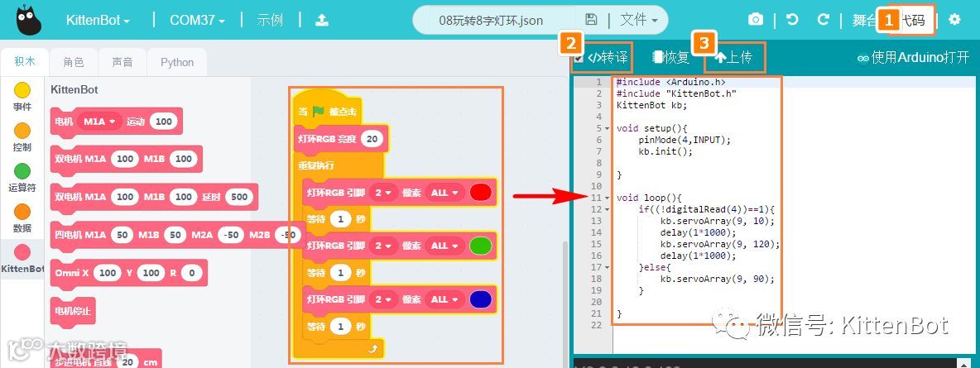Click the green flag icon in hat block

tap(319, 112)
